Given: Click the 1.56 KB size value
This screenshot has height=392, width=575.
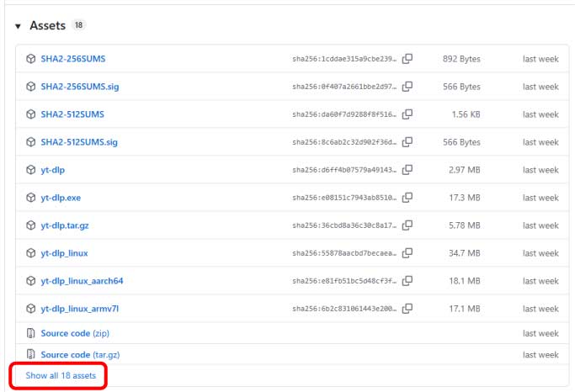Looking at the screenshot, I should click(x=466, y=114).
